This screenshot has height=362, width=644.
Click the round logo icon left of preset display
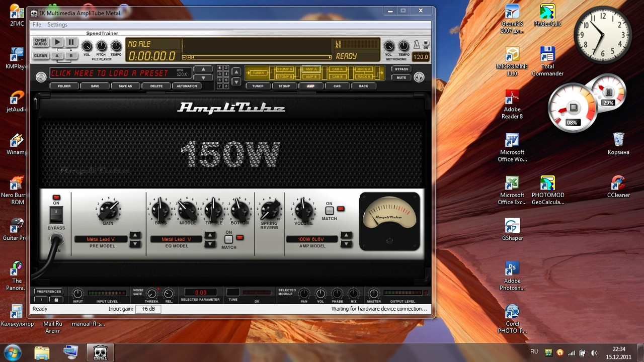[x=41, y=76]
